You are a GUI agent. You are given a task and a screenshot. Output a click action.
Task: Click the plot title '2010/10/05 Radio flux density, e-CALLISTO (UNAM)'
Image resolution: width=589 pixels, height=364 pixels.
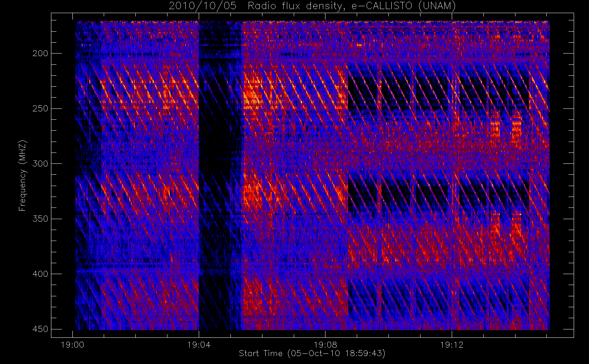(x=312, y=6)
